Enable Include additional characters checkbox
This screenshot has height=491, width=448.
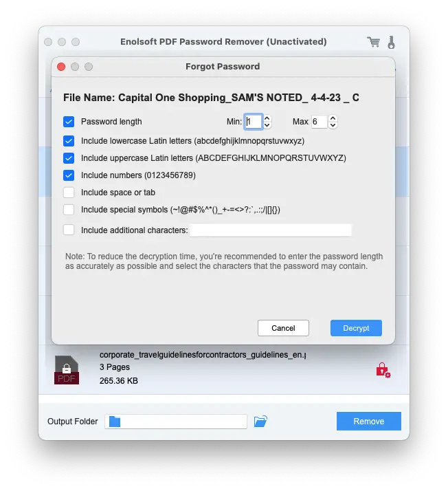[x=69, y=230]
